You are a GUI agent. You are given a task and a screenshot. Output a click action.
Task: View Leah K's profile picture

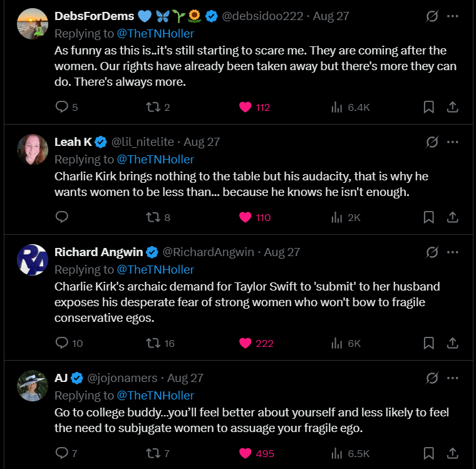(33, 150)
